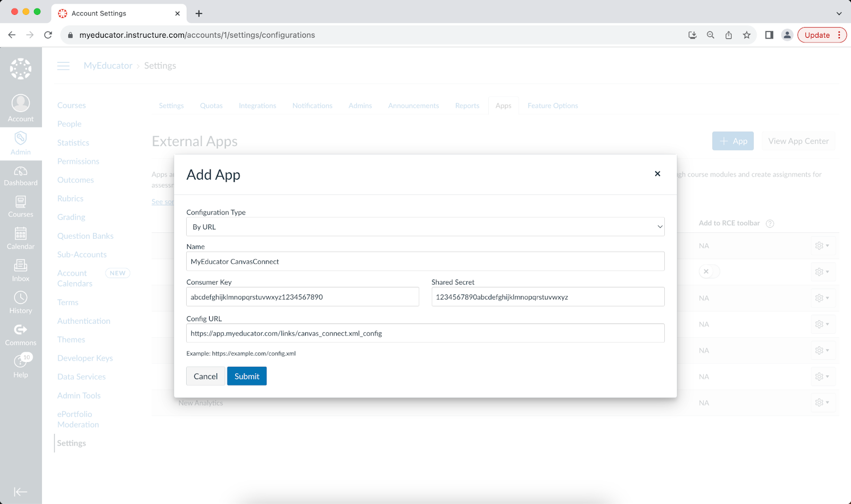
Task: Switch to the Reports tab
Action: 467,106
